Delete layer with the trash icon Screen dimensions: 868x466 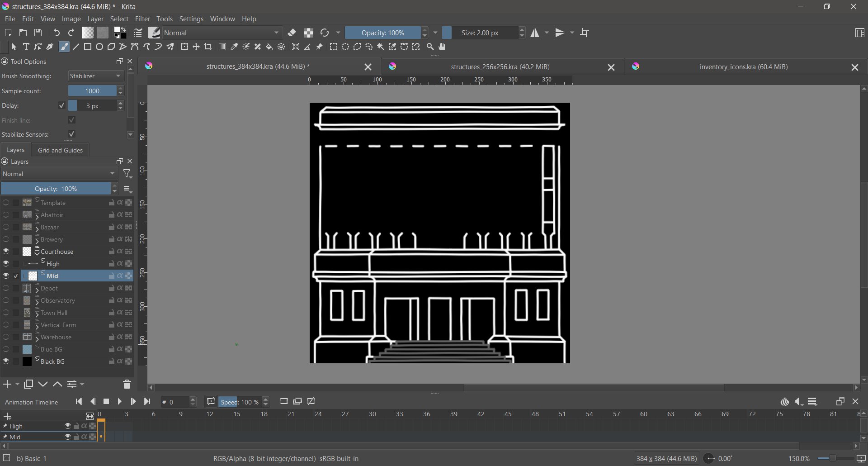[x=127, y=385]
